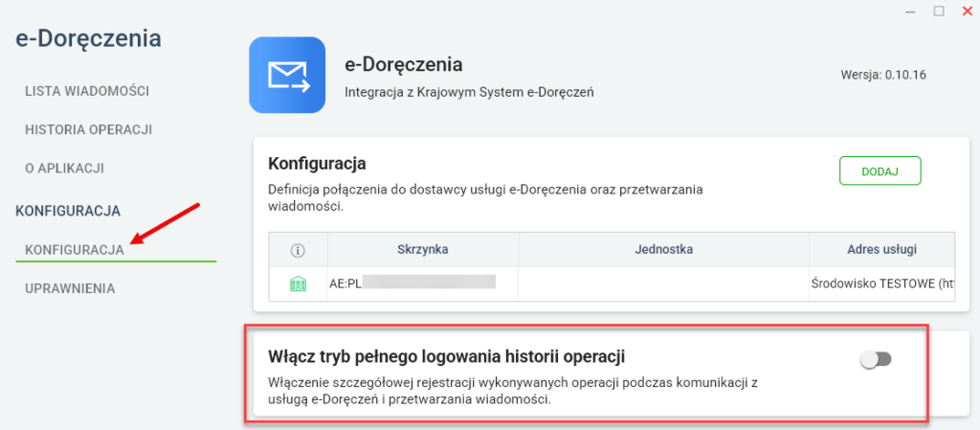Toggle full operation history logging switch
Image resolution: width=980 pixels, height=430 pixels.
coord(877,359)
